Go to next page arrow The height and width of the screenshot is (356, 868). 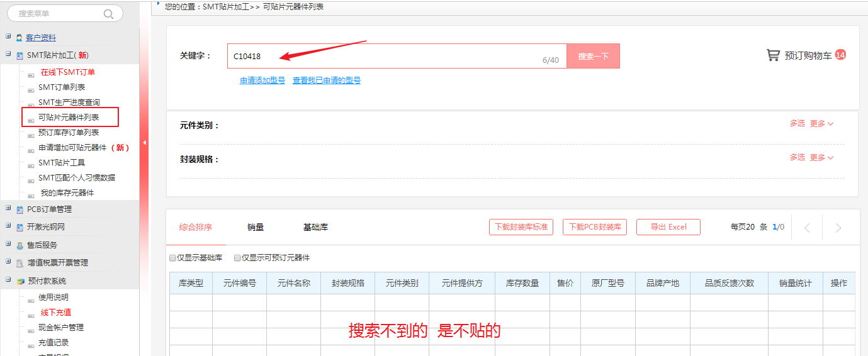(x=838, y=228)
